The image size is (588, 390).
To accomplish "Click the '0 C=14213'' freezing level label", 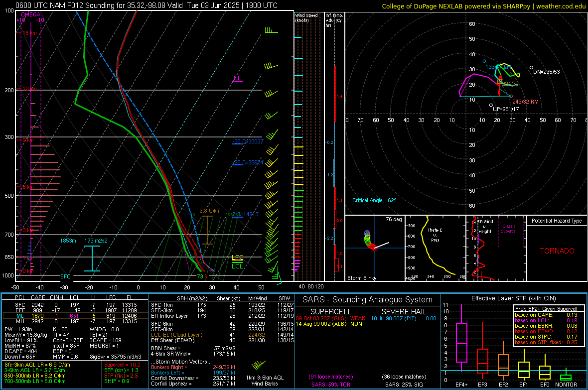I will (246, 214).
